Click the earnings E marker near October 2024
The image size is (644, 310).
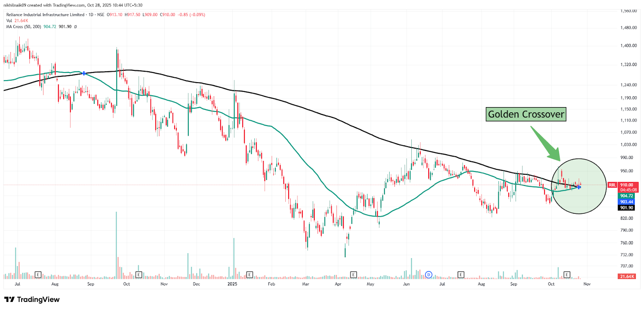point(138,275)
